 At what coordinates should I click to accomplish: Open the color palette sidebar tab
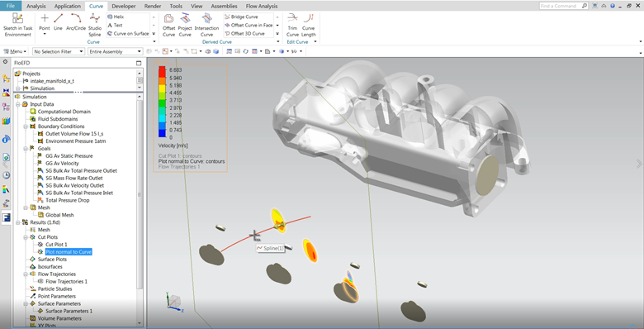(x=6, y=189)
